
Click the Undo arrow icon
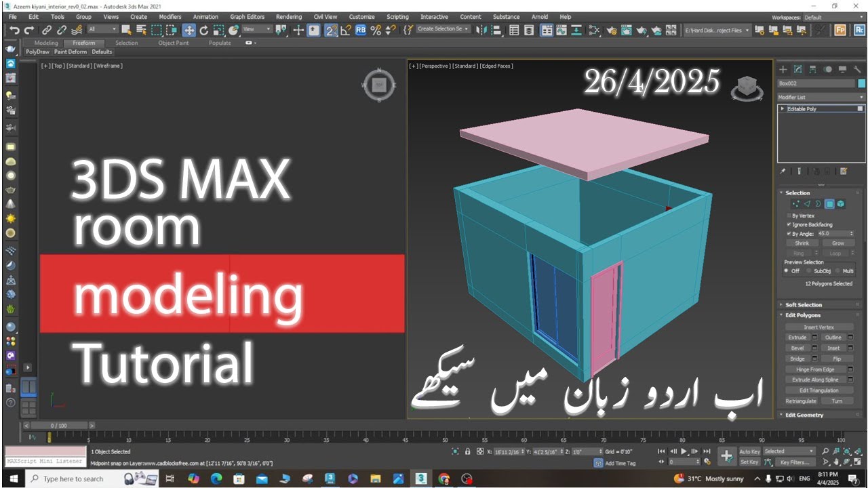tap(14, 30)
